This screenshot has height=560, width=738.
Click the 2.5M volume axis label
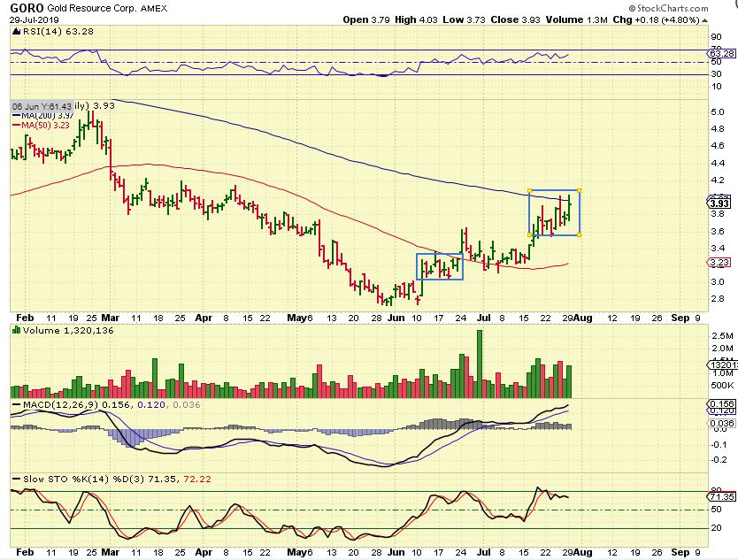pos(722,336)
